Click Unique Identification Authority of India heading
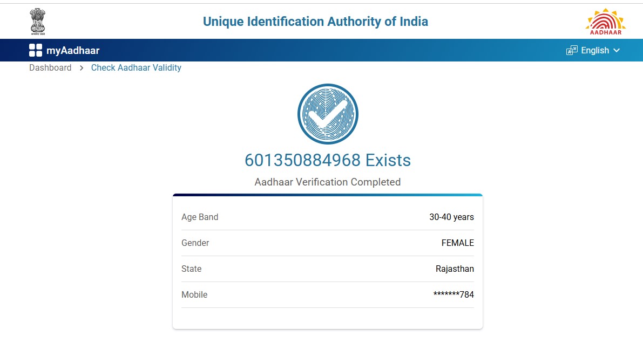The width and height of the screenshot is (643, 364). click(315, 22)
